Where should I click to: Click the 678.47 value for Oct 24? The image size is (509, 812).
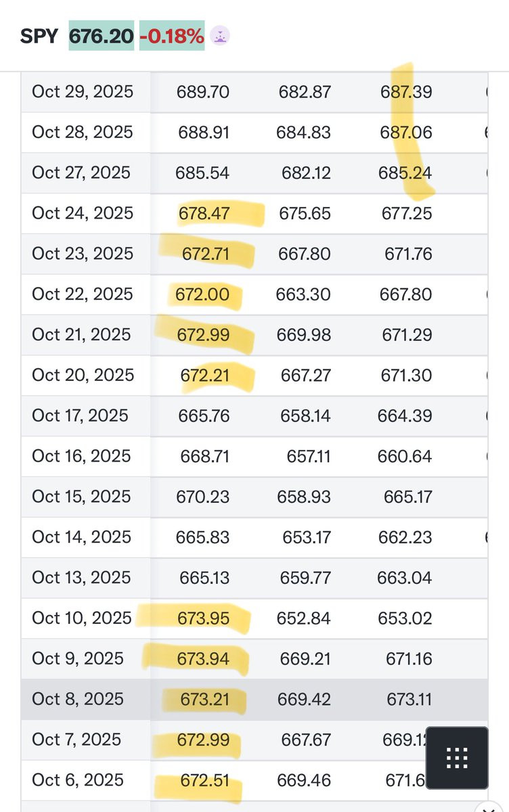tap(204, 214)
